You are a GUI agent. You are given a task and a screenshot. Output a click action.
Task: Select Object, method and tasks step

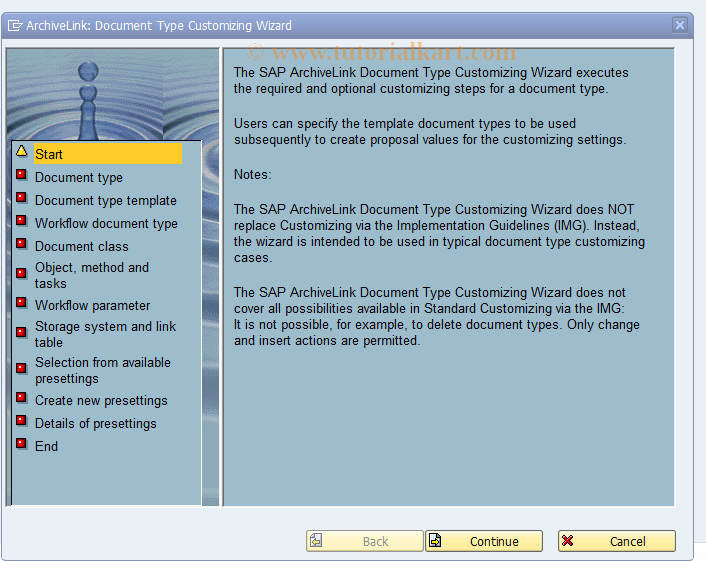tap(92, 275)
